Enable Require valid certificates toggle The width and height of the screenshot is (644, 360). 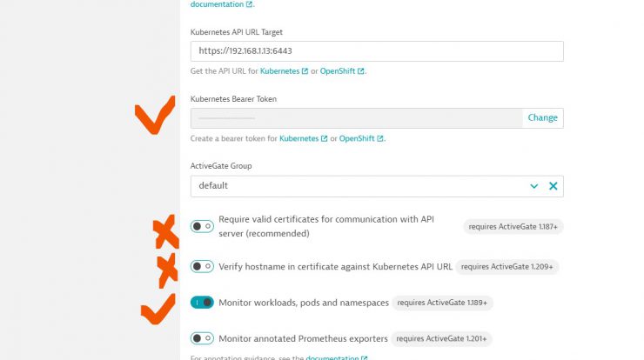coord(202,226)
